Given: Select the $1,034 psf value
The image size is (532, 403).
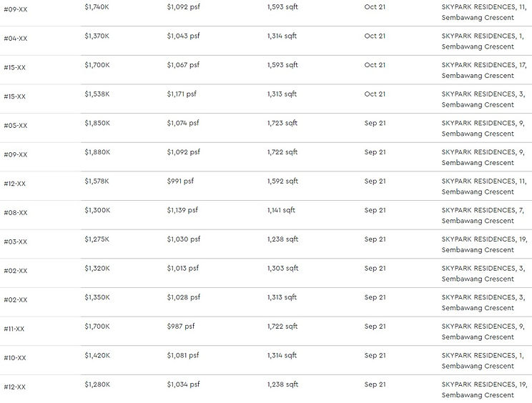Looking at the screenshot, I should pyautogui.click(x=183, y=384).
